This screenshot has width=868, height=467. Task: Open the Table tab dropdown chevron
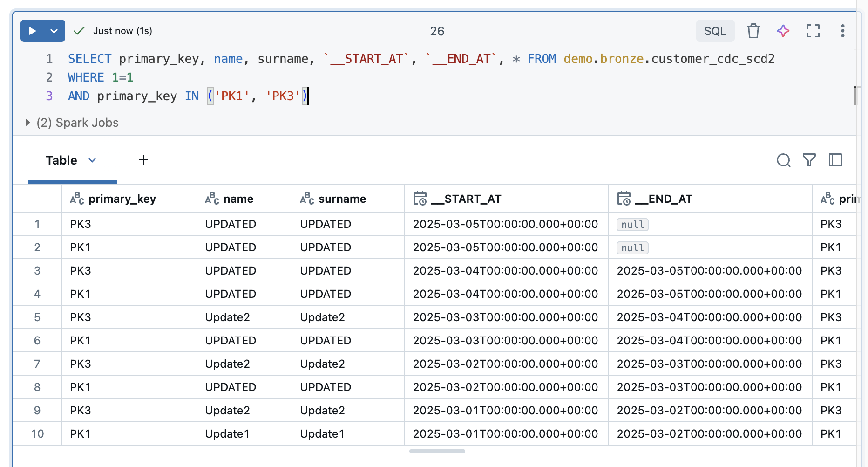(x=92, y=160)
